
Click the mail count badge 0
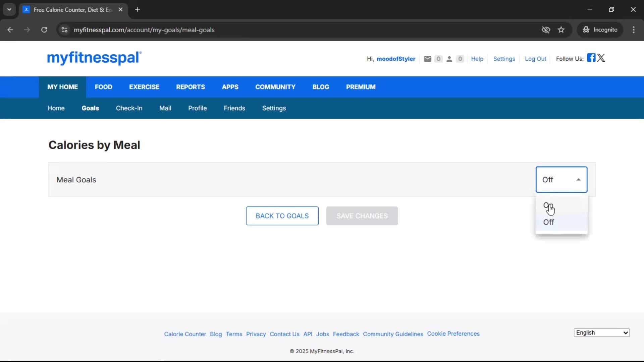click(x=438, y=59)
